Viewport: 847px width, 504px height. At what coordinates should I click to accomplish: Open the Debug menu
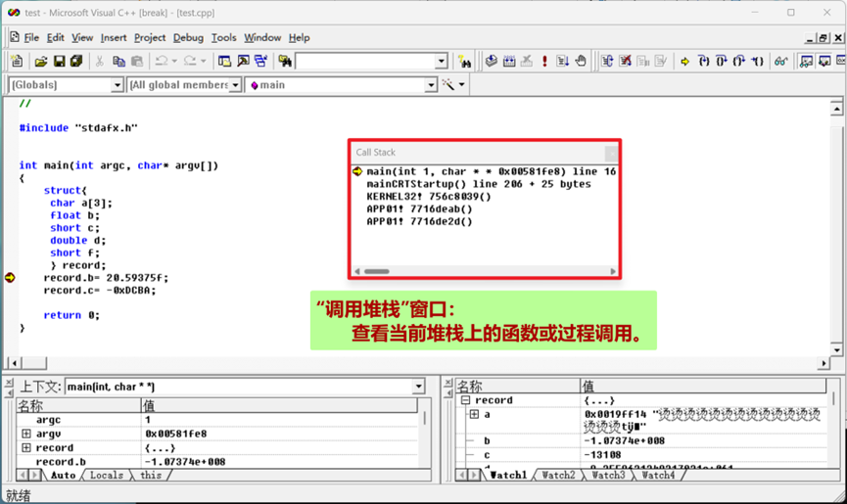188,38
